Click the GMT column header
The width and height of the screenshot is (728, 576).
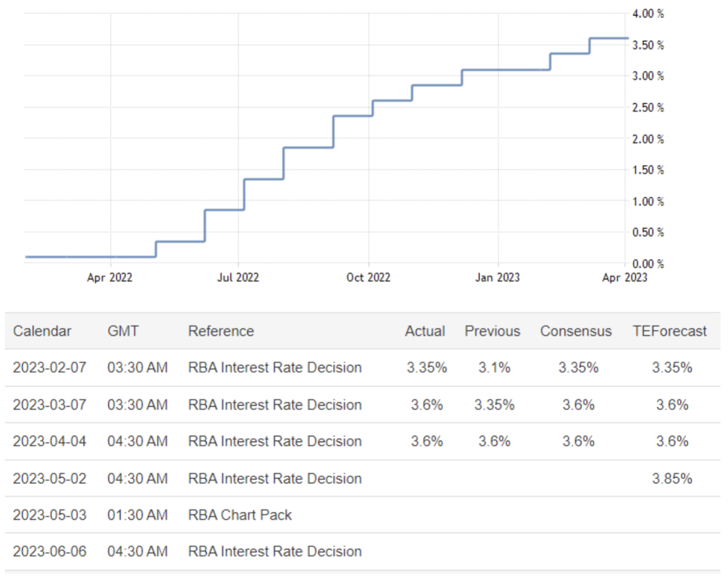123,331
